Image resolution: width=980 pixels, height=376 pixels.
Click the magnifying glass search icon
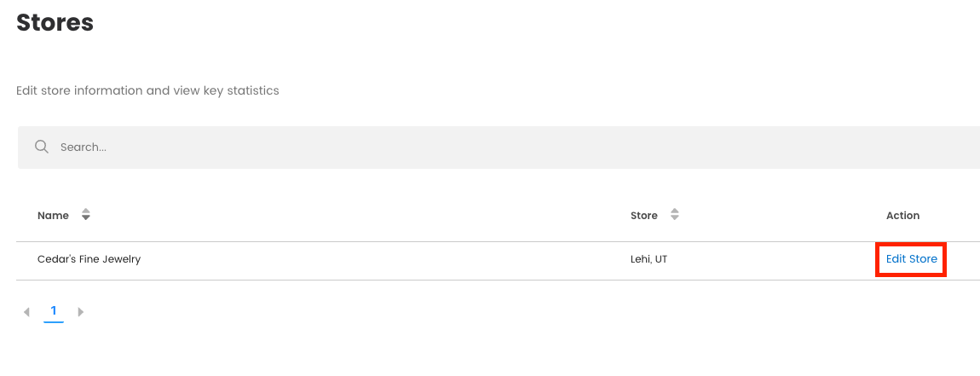[41, 147]
